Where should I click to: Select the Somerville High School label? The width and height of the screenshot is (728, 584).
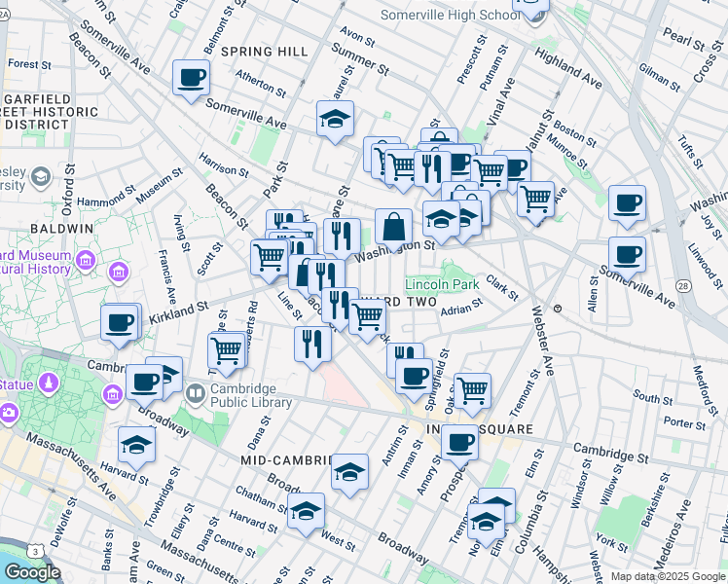click(x=450, y=16)
